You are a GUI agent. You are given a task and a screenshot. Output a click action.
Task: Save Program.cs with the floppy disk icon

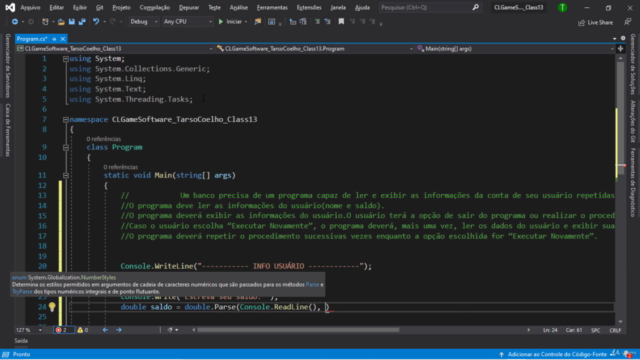tap(72, 22)
